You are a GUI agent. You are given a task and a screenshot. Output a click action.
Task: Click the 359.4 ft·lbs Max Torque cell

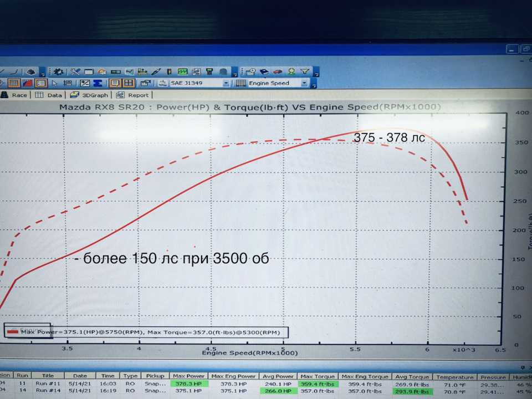[x=318, y=384]
